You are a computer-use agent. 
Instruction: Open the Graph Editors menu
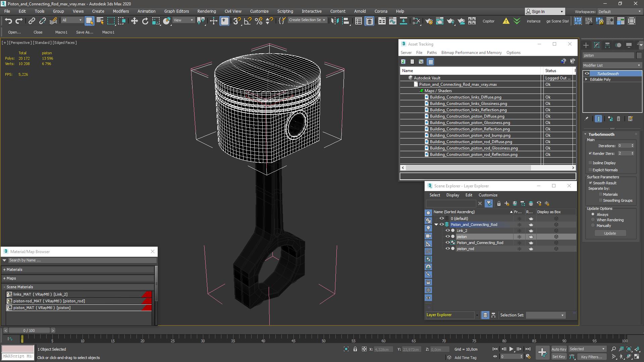pyautogui.click(x=176, y=11)
